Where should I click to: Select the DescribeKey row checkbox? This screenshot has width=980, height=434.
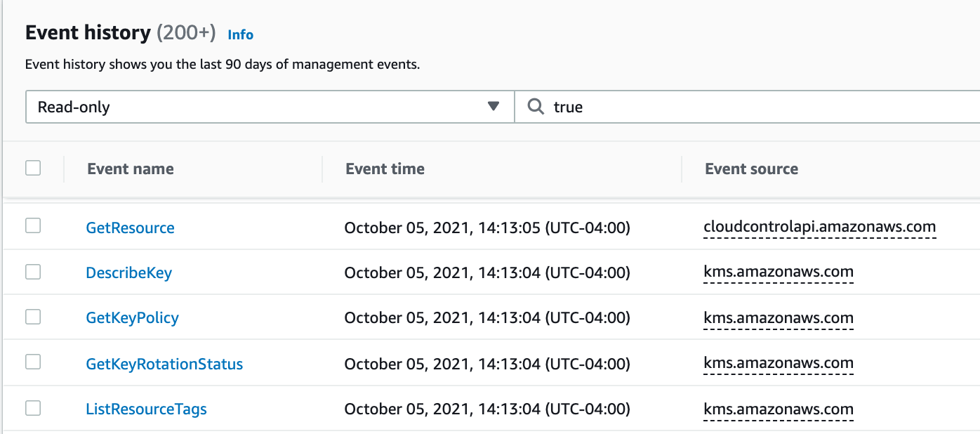33,272
